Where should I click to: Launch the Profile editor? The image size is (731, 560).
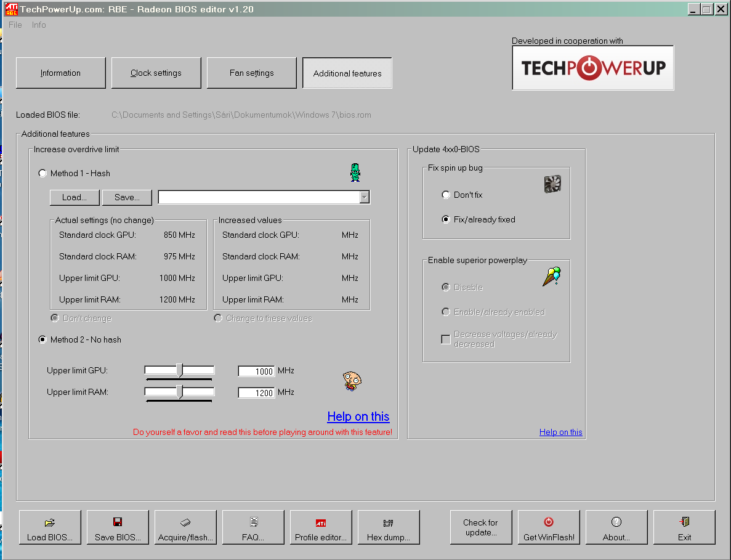pos(321,527)
